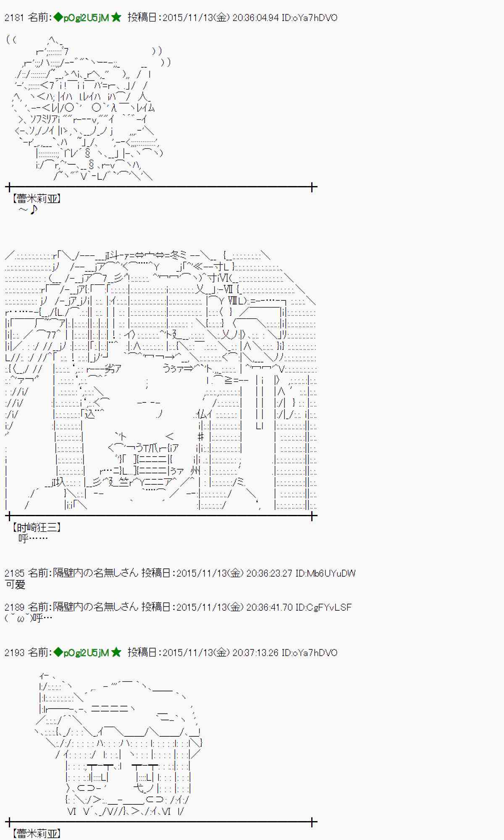Select post number 2181
The height and width of the screenshot is (840, 504).
(14, 18)
